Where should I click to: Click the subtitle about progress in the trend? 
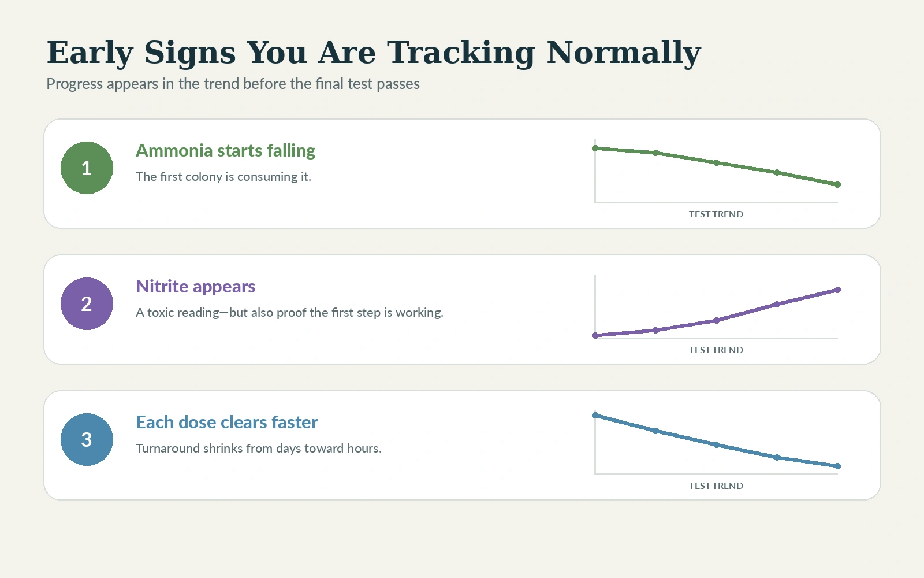point(233,84)
